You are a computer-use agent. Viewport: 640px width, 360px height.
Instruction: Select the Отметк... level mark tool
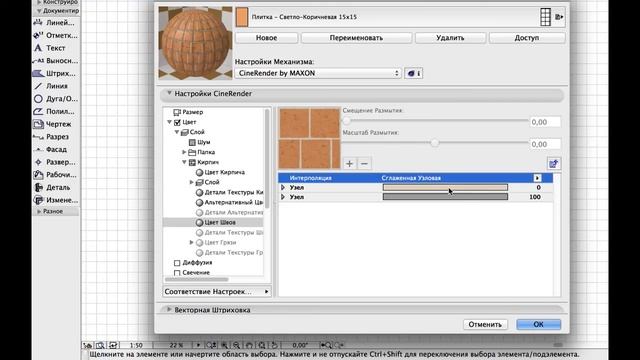56,36
